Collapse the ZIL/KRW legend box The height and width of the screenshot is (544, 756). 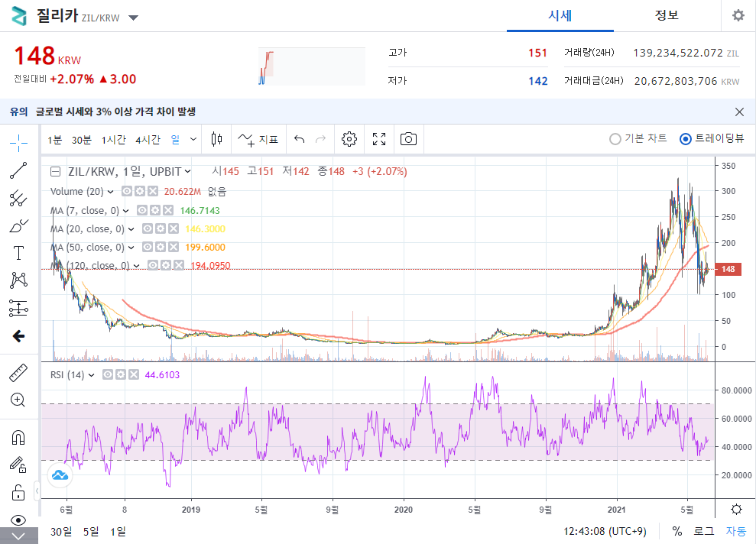[56, 172]
